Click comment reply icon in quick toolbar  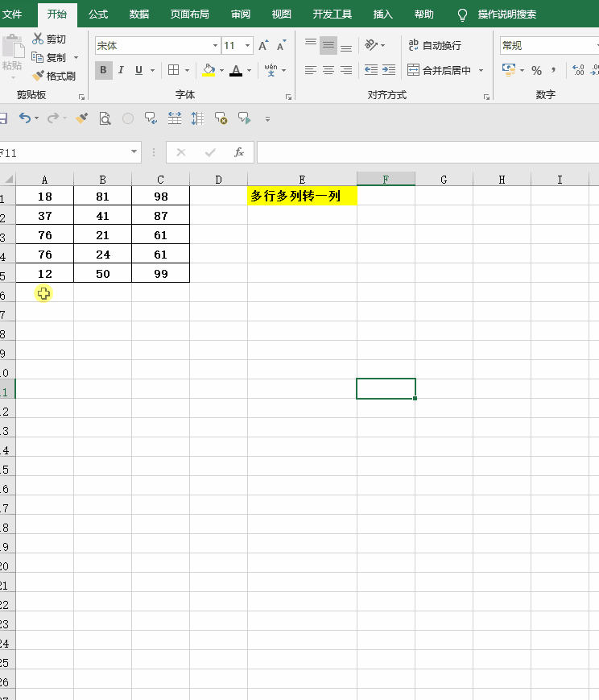click(x=151, y=118)
